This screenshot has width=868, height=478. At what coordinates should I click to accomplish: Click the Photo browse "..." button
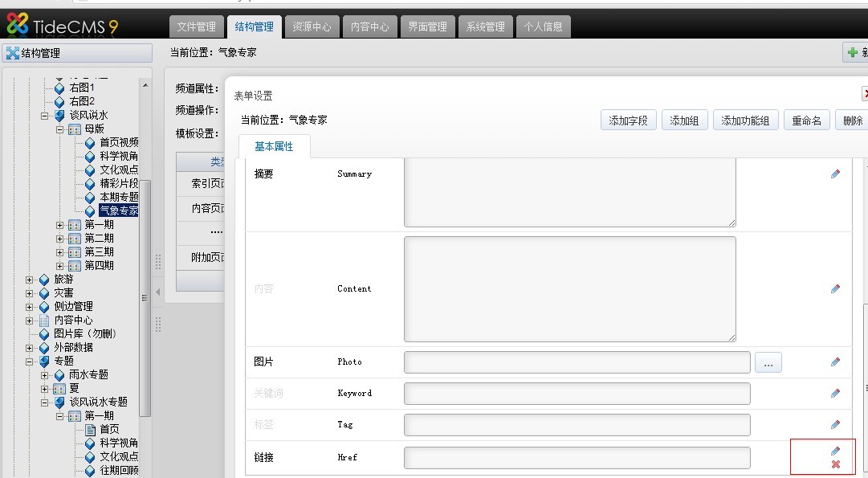pos(768,362)
